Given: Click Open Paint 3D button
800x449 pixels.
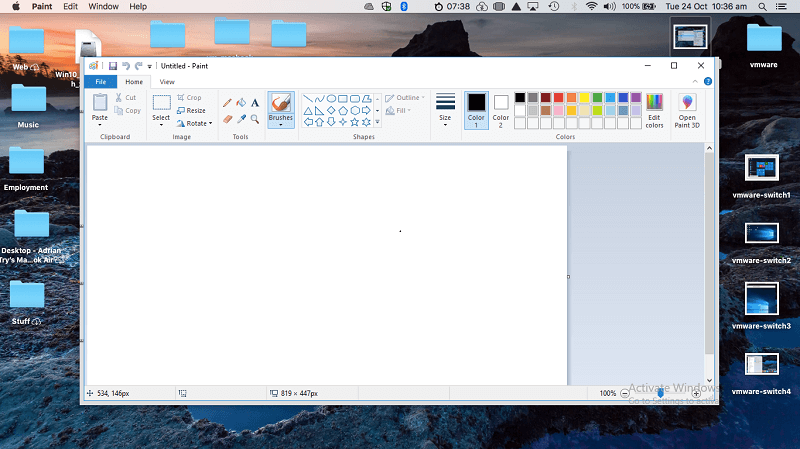Looking at the screenshot, I should 687,110.
